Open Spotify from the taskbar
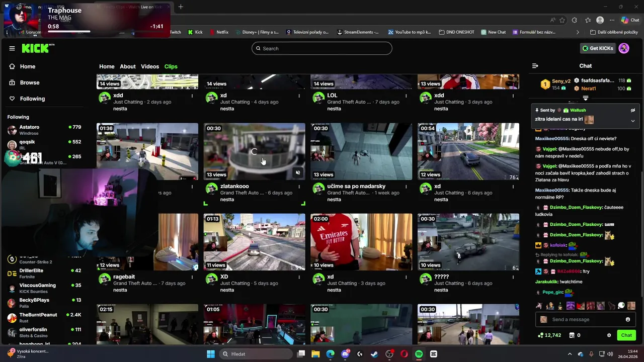 click(x=419, y=354)
